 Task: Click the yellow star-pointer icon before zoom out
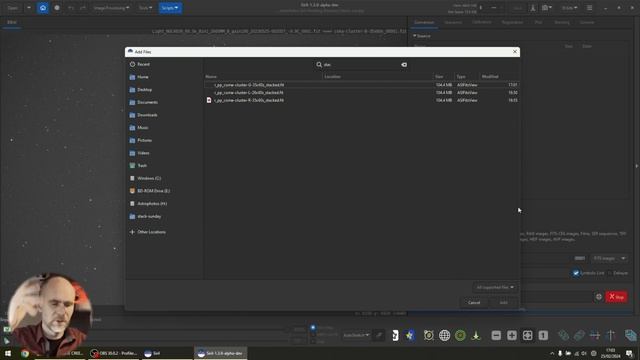click(x=476, y=335)
